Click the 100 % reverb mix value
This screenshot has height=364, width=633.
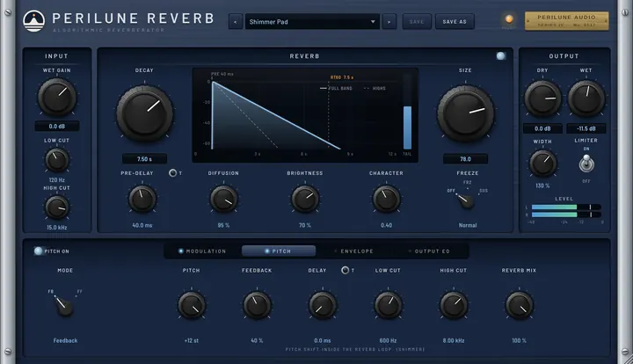(x=520, y=340)
